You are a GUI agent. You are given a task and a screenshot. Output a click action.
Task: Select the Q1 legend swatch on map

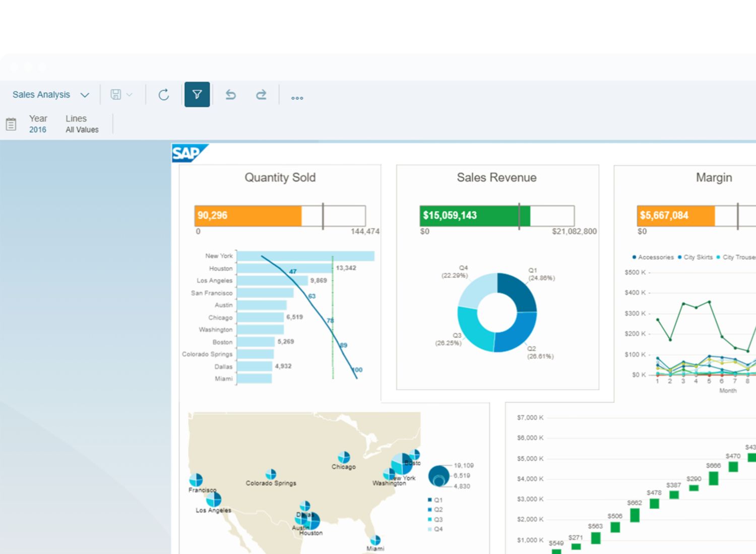pos(430,500)
